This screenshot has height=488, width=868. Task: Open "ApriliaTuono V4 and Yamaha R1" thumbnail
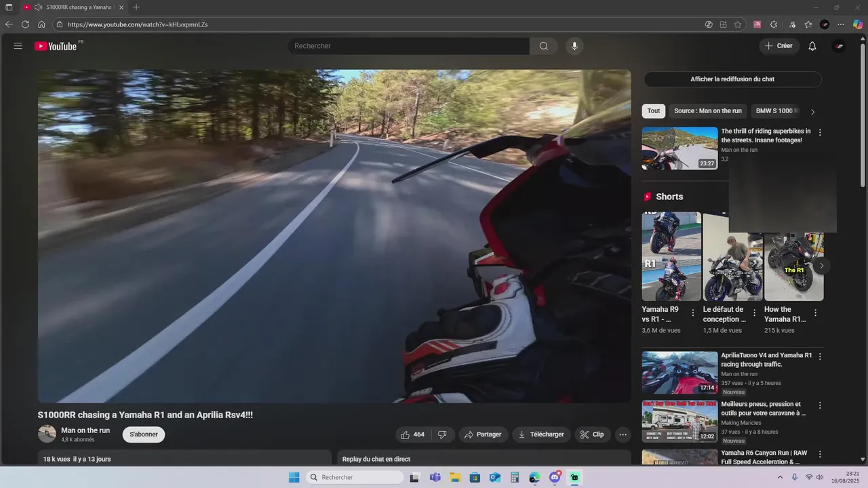click(x=679, y=372)
